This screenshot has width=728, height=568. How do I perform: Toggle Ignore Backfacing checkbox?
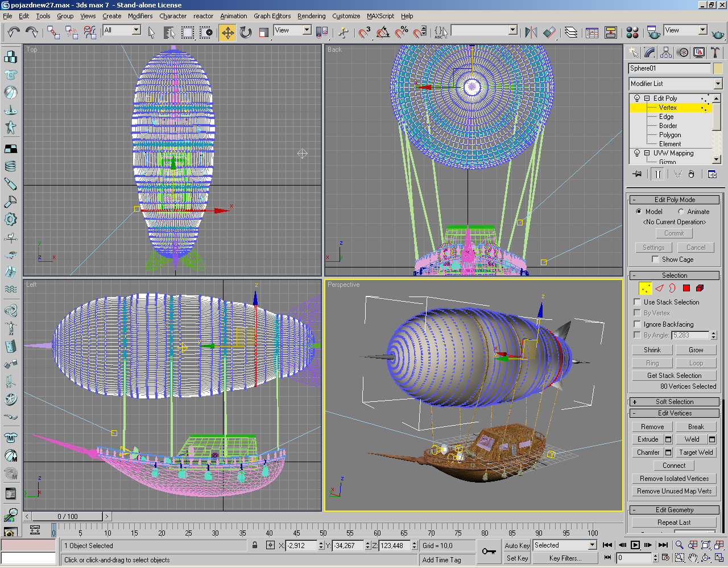[637, 324]
